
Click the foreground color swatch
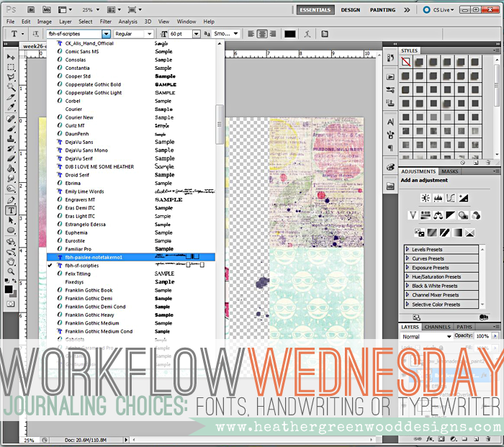[x=9, y=289]
